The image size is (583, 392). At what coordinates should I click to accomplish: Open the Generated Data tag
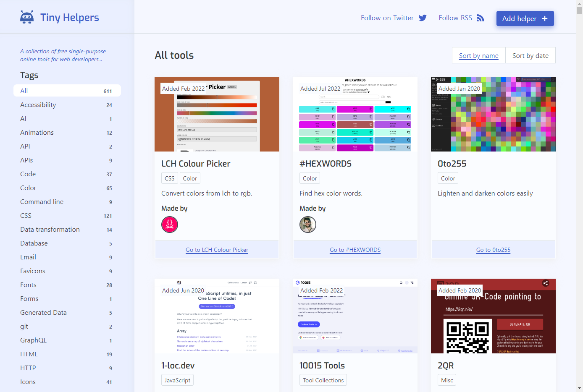67,312
